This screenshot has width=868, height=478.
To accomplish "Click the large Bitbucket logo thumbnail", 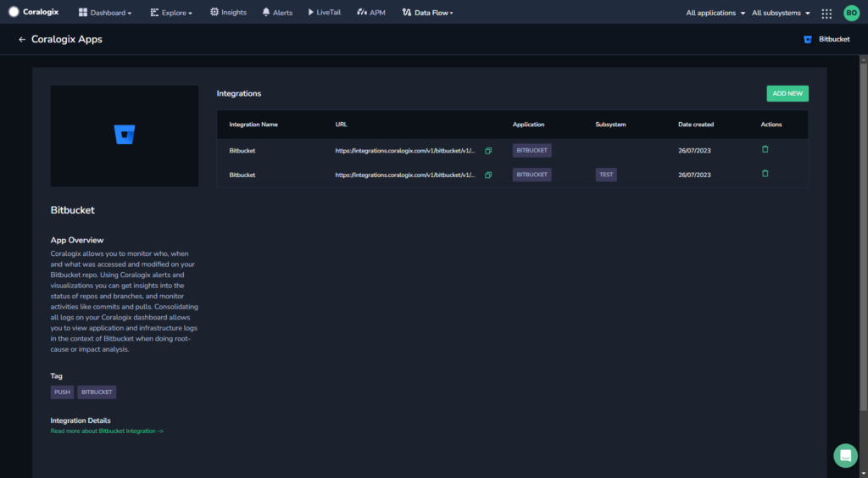I will pos(125,136).
